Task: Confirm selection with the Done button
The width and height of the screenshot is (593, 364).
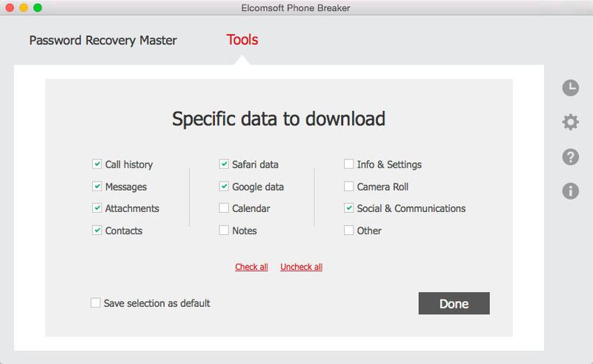Action: tap(454, 303)
